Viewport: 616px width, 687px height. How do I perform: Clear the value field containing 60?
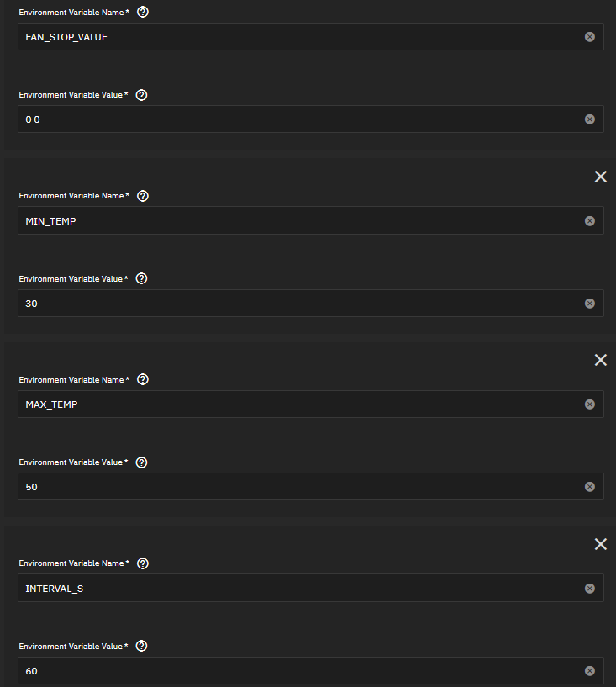[x=589, y=671]
